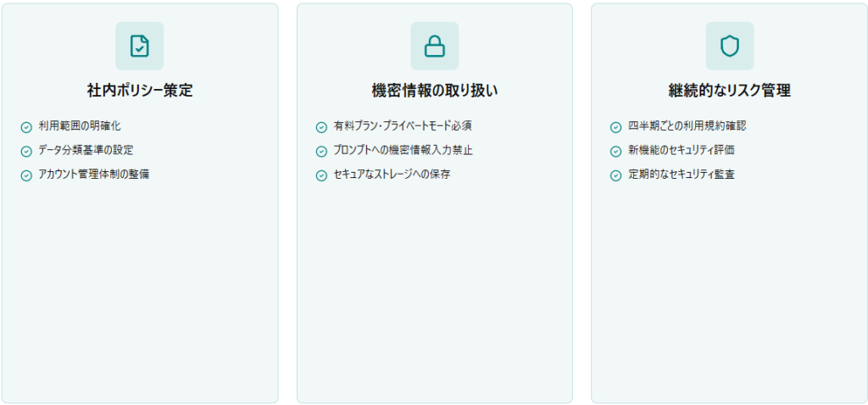Click the check icon beside 利用範囲の明確化
The width and height of the screenshot is (868, 405).
(26, 127)
